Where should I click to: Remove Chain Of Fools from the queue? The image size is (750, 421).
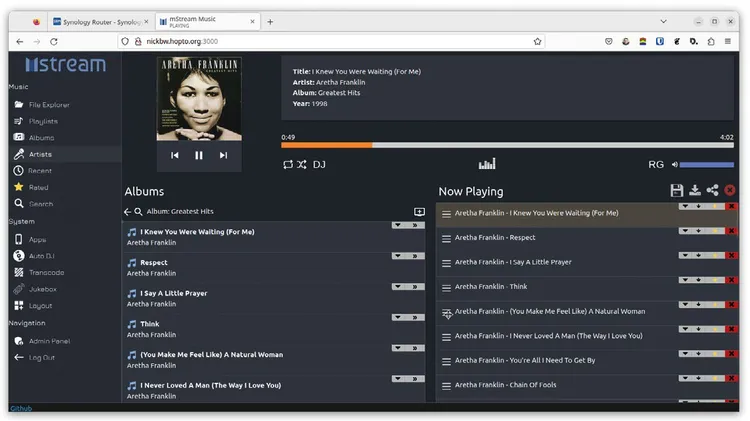[731, 378]
